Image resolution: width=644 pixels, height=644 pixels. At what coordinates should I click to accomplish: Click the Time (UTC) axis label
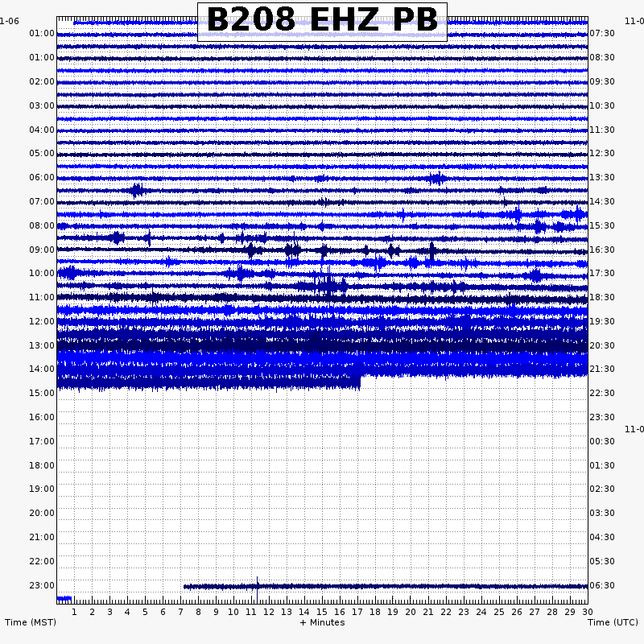point(613,622)
